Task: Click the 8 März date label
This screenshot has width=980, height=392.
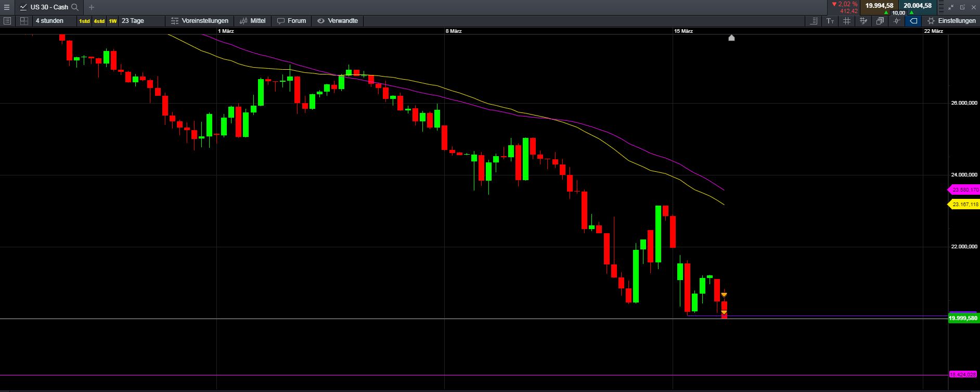Action: [454, 31]
